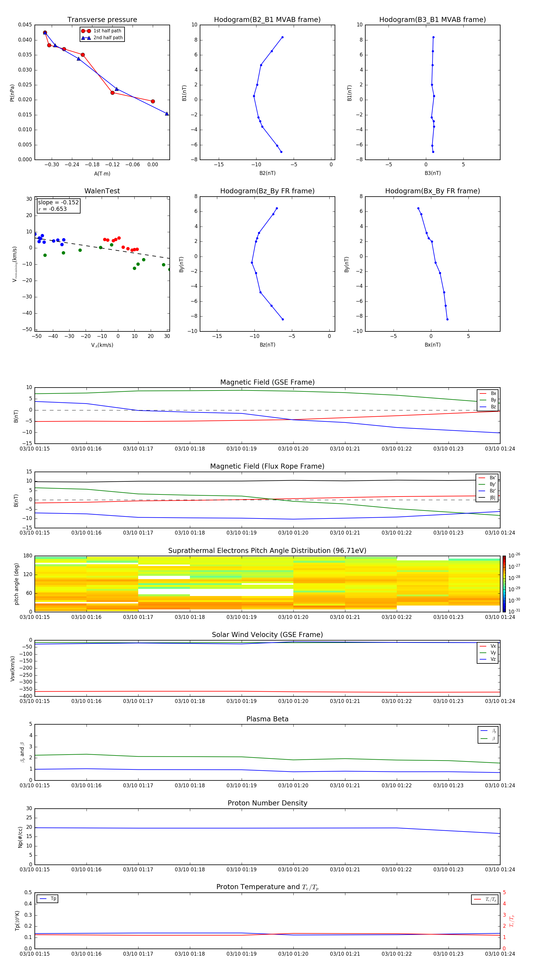Click the "Transverse pressure" plot title
The width and height of the screenshot is (535, 980).
click(102, 20)
